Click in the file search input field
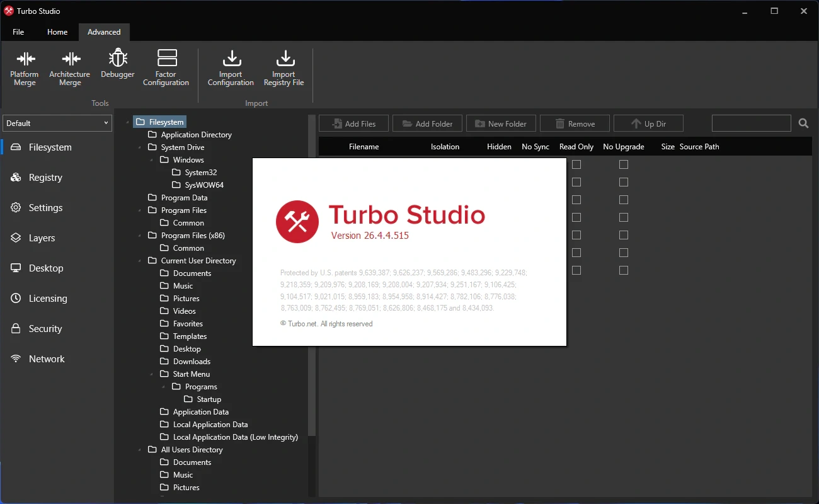The image size is (819, 504). tap(751, 123)
